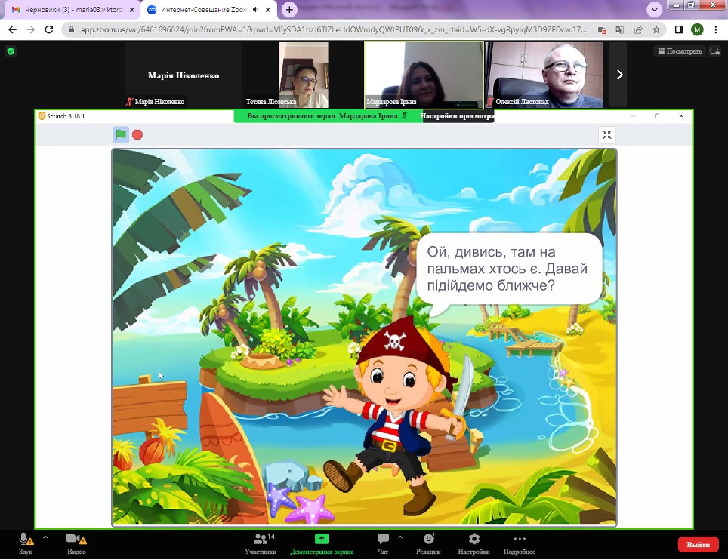
Task: Expand chat options arrow next to Чат
Action: 400,537
